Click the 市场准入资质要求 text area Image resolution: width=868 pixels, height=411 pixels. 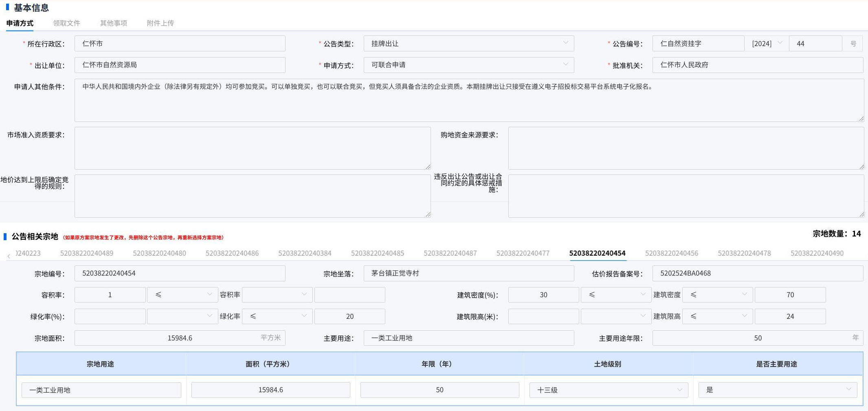click(x=252, y=148)
